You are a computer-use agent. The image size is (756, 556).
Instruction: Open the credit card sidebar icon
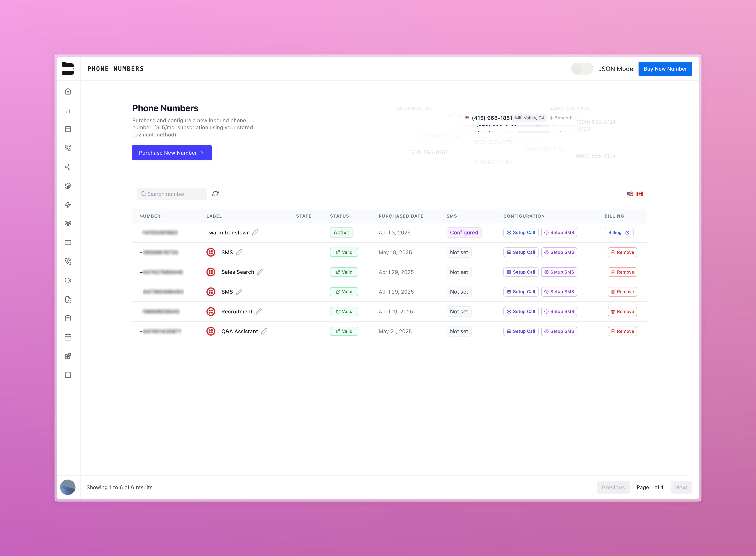click(68, 243)
